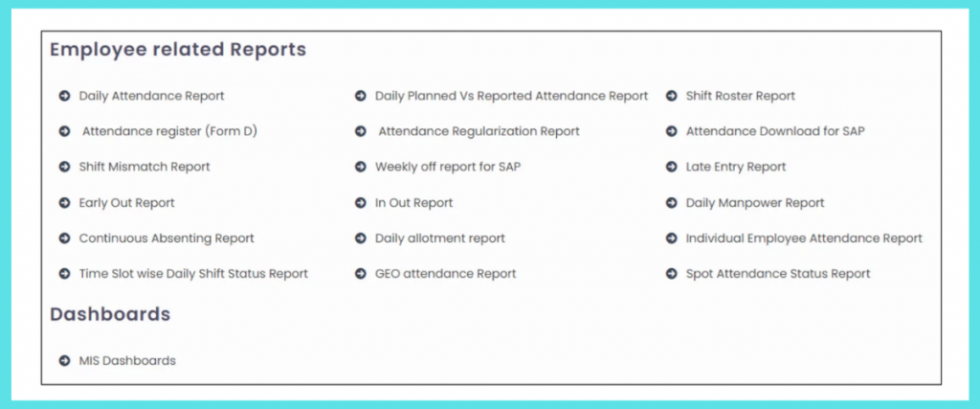Click arrow icon next to Early Out Report
The width and height of the screenshot is (980, 409).
point(64,203)
